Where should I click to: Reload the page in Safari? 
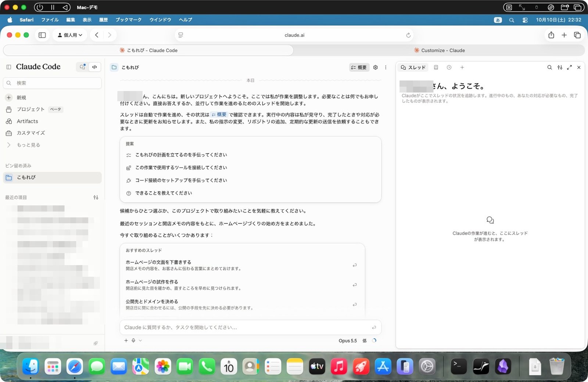(408, 35)
